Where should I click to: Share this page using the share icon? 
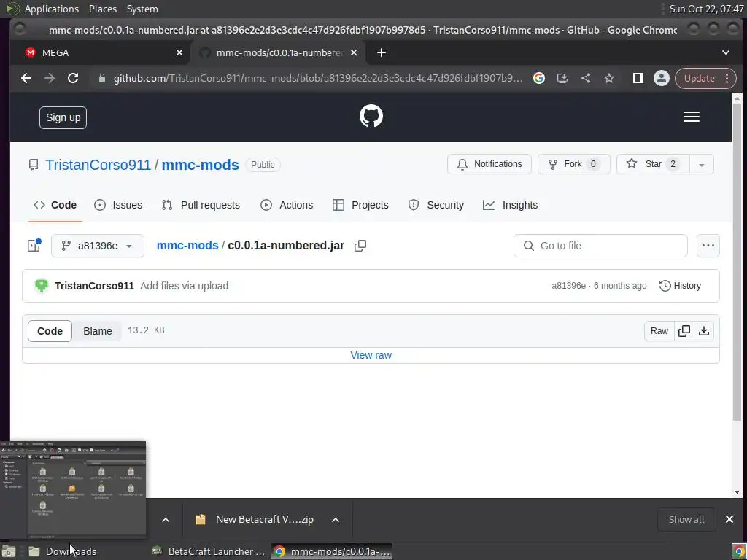pos(586,78)
